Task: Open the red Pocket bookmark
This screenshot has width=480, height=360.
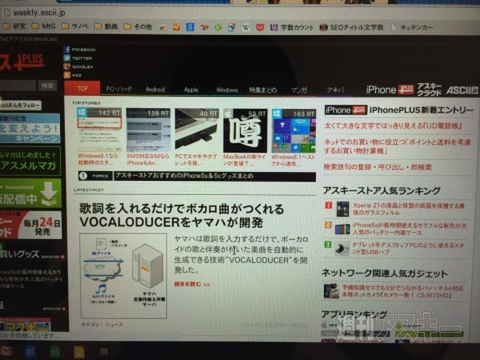Action: coord(260,27)
